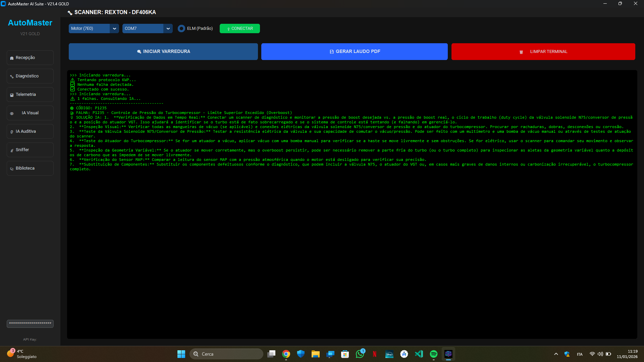The height and width of the screenshot is (362, 644).
Task: Click the Telemetria icon in sidebar
Action: [12, 95]
